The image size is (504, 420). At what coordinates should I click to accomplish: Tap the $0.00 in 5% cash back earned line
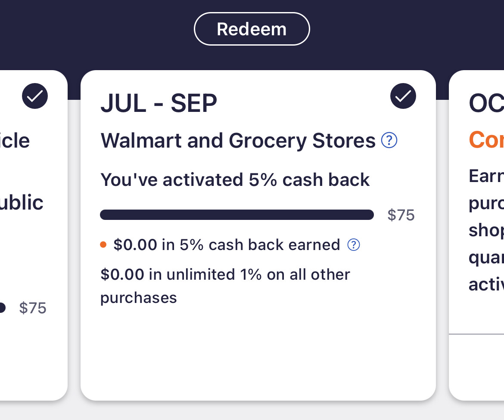[227, 245]
